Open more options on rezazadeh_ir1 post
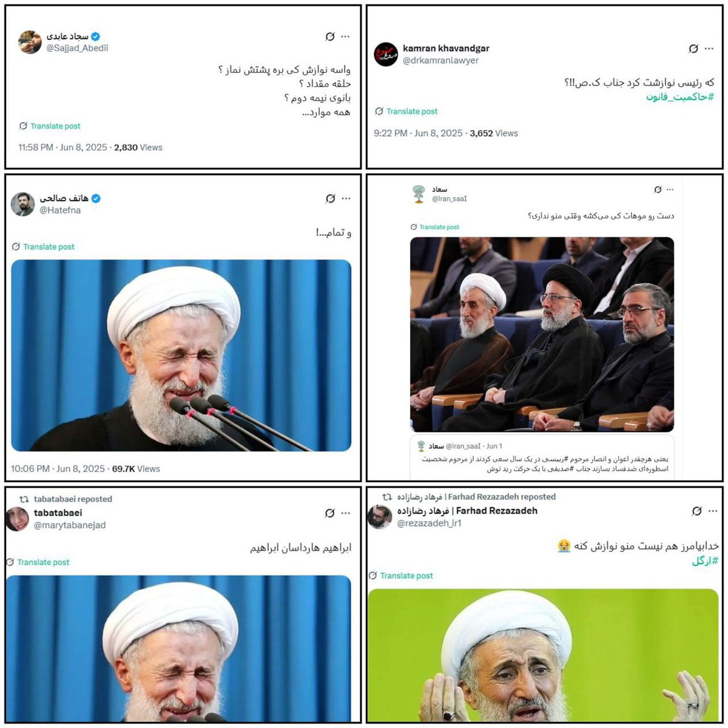This screenshot has width=728, height=728. click(713, 511)
